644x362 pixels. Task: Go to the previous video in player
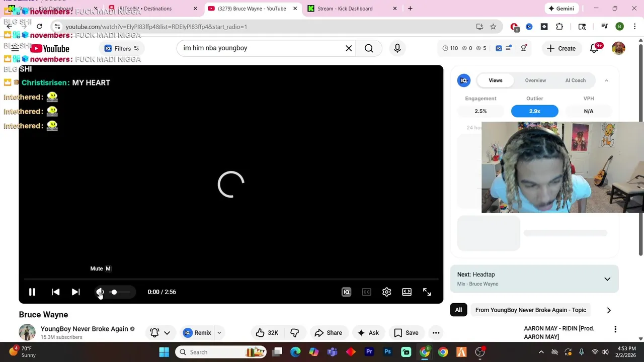point(55,292)
